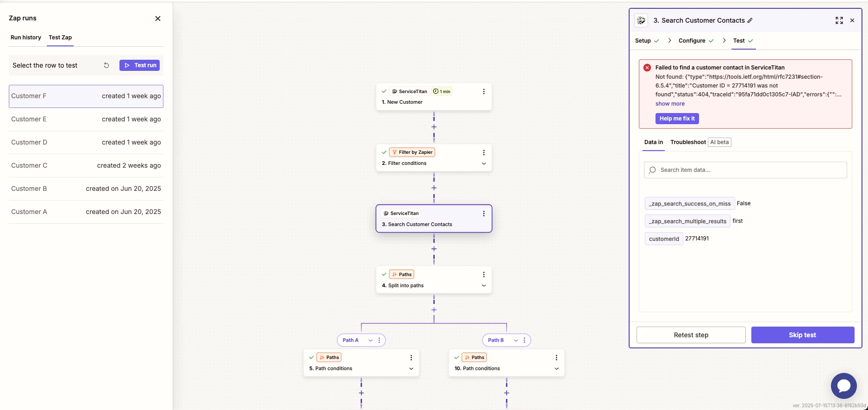
Task: Add step below Split into paths with plus
Action: point(434,310)
